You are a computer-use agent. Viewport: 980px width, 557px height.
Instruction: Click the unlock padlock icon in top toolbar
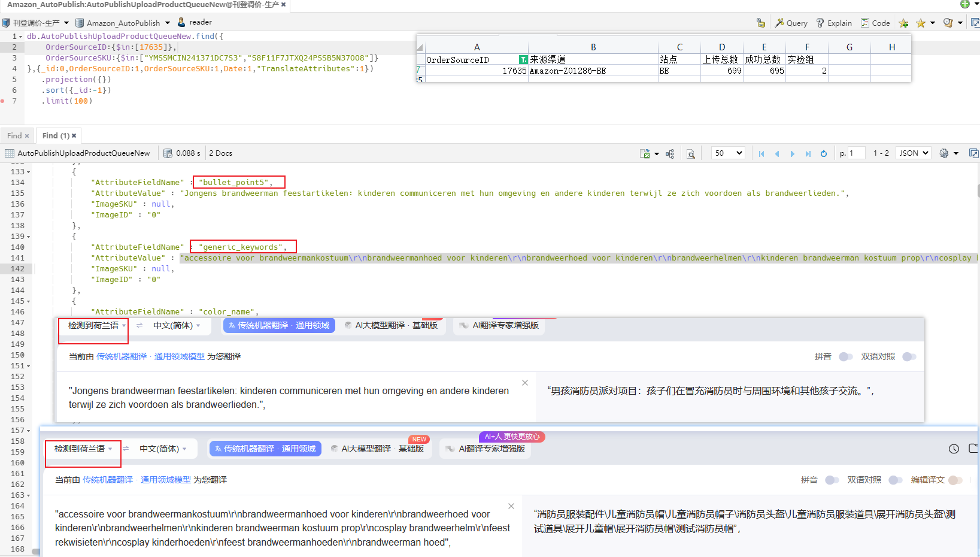click(x=760, y=23)
